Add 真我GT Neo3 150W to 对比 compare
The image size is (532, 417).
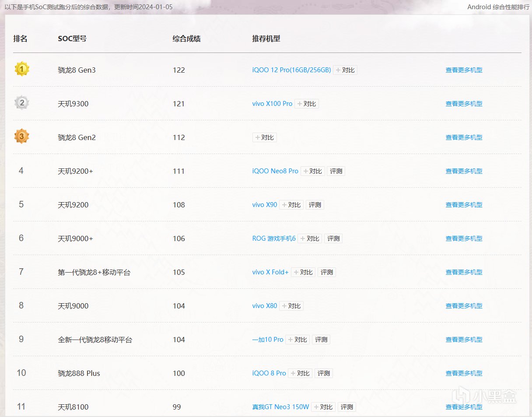click(323, 407)
